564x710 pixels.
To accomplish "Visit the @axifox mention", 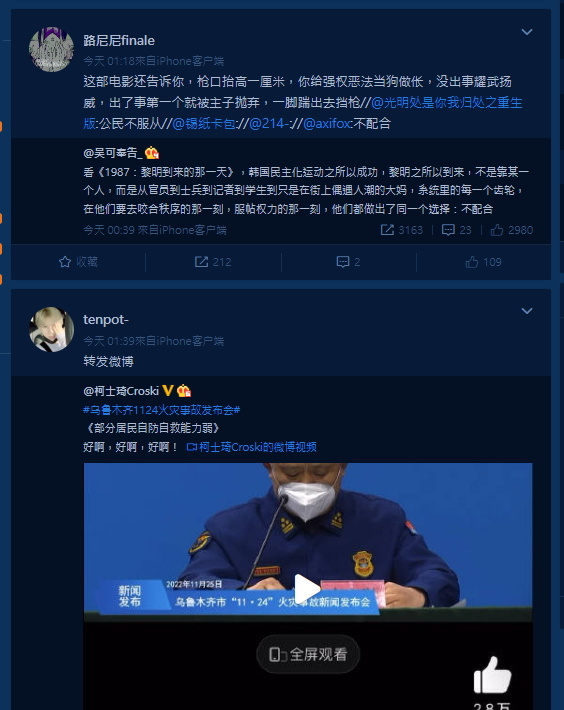I will click(x=326, y=123).
